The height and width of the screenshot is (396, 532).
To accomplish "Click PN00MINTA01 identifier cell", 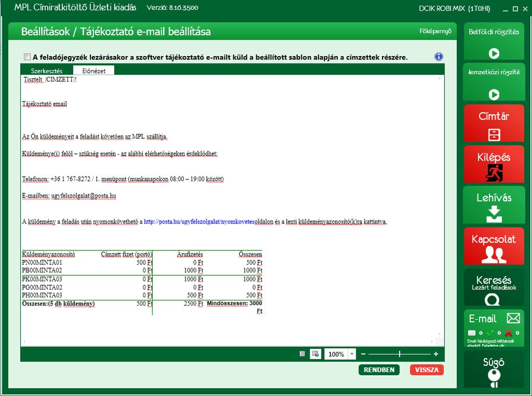I will [x=42, y=262].
